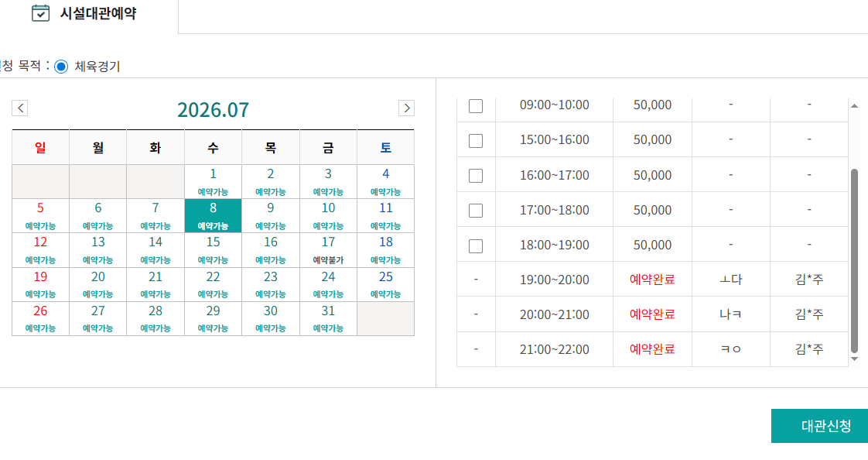Viewport: 868px width, 460px height.
Task: Select July 31 예약가능 date
Action: [328, 319]
